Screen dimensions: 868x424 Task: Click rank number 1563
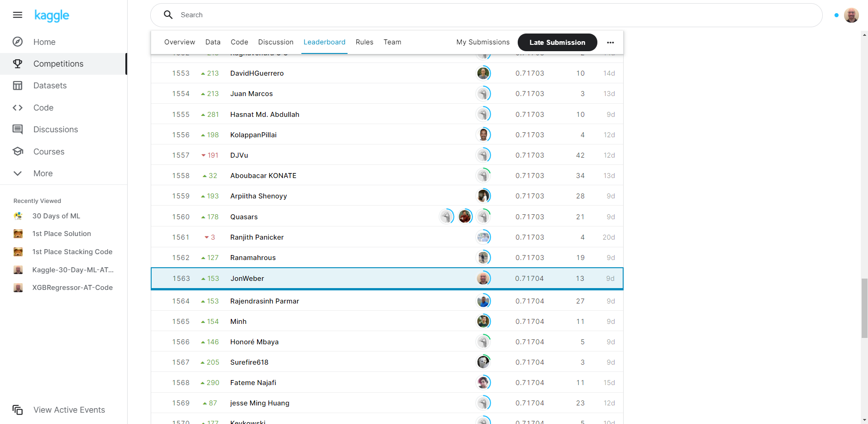(181, 279)
